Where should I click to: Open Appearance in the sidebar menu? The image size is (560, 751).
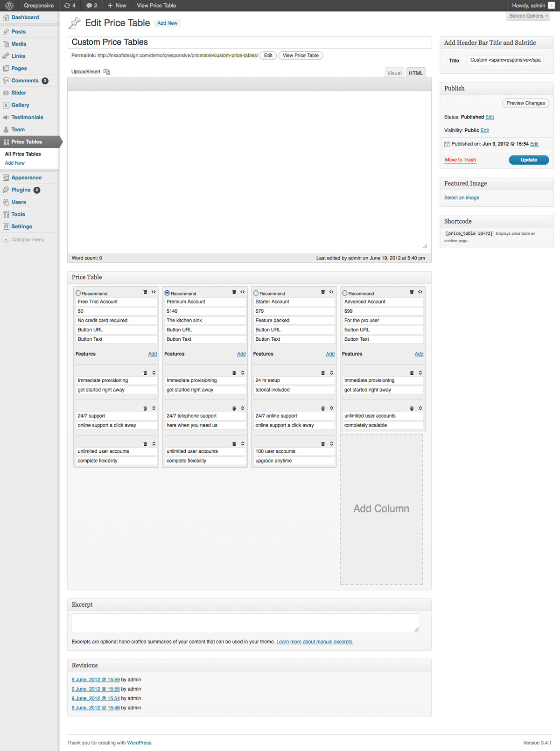tap(27, 178)
